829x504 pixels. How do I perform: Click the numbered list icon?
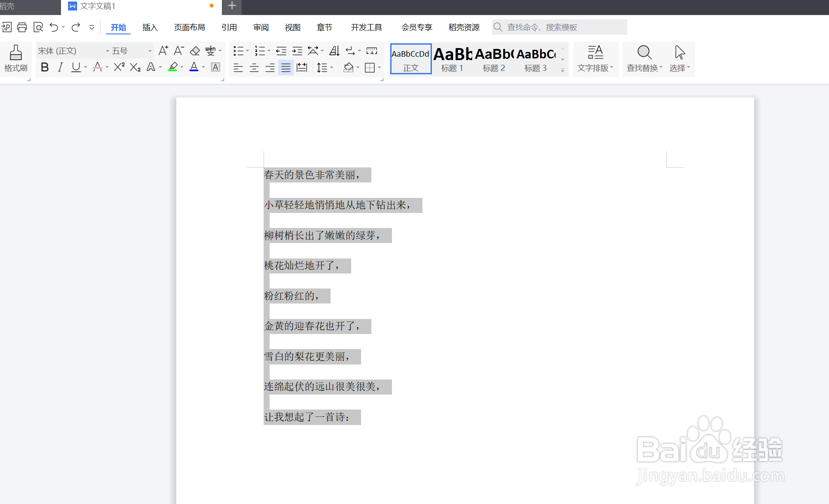[x=259, y=51]
